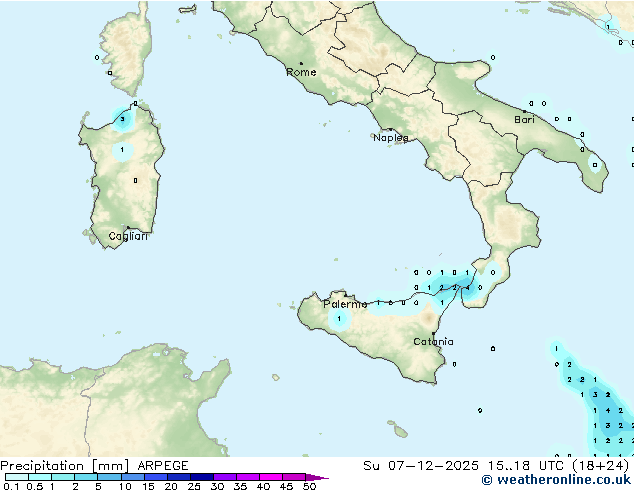Click the Palermo city label
Viewport: 634px width, 490px height.
(x=345, y=304)
